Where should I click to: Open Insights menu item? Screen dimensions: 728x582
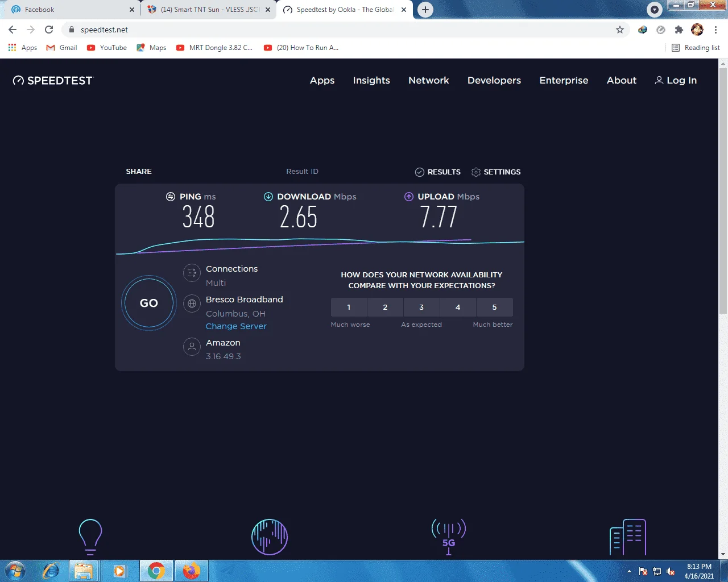click(371, 81)
